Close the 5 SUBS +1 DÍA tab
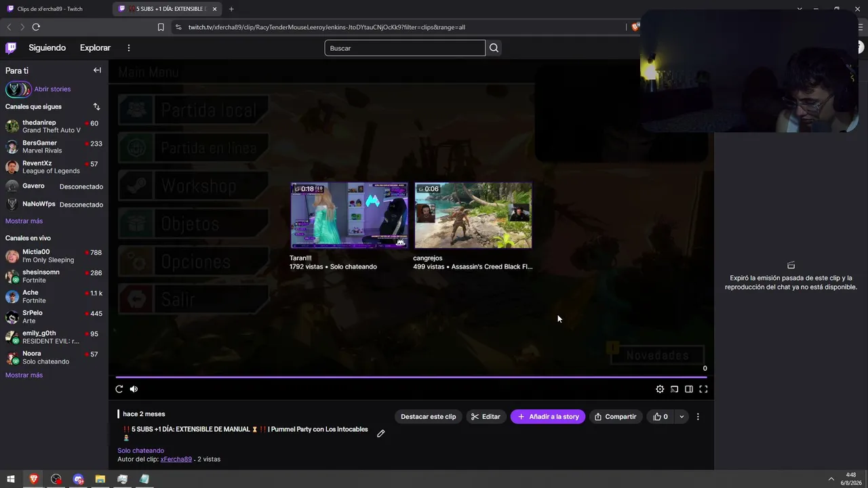The width and height of the screenshot is (868, 488). point(215,9)
